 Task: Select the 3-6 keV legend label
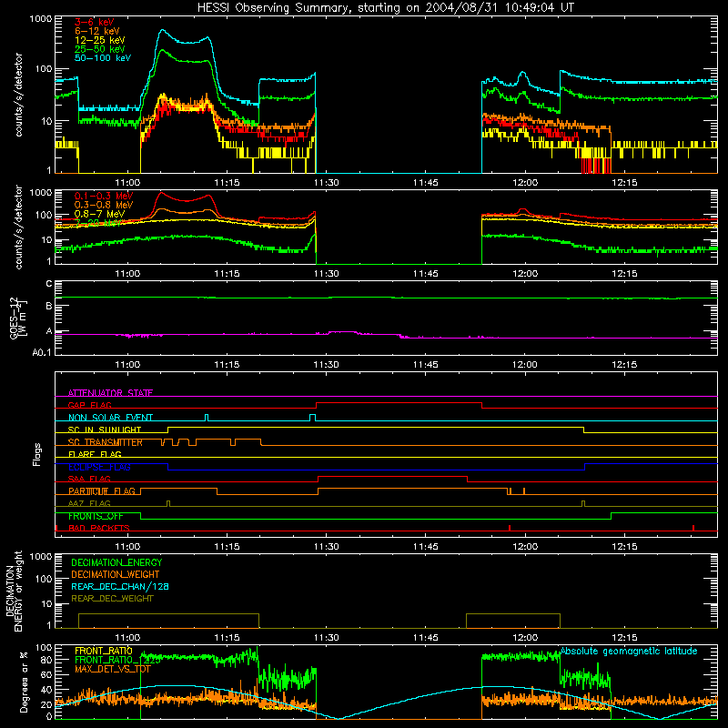tap(94, 22)
